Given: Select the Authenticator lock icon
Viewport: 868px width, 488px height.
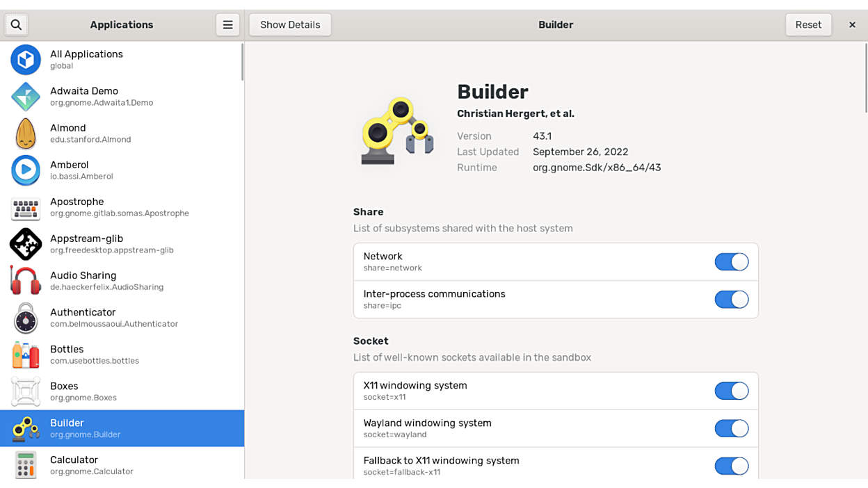Looking at the screenshot, I should (26, 318).
